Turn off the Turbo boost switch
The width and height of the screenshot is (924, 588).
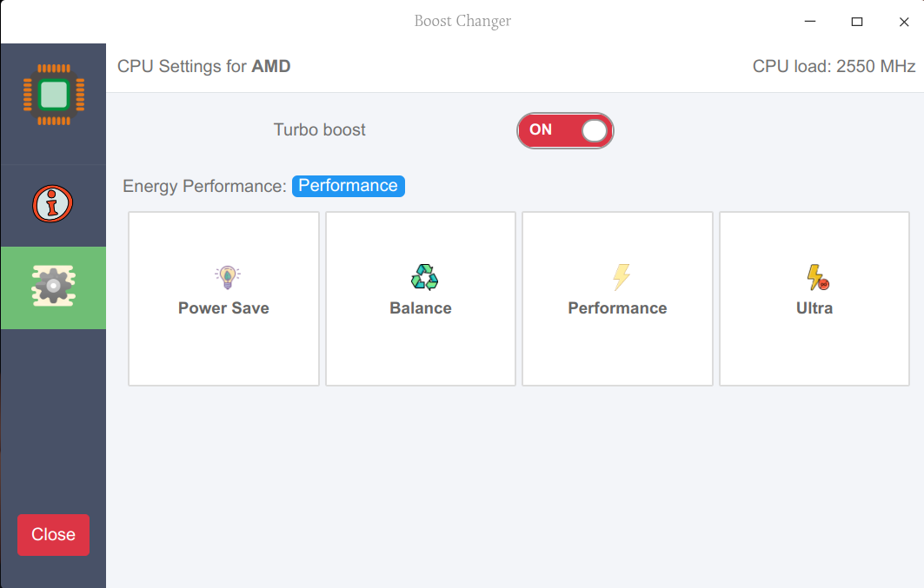[565, 130]
